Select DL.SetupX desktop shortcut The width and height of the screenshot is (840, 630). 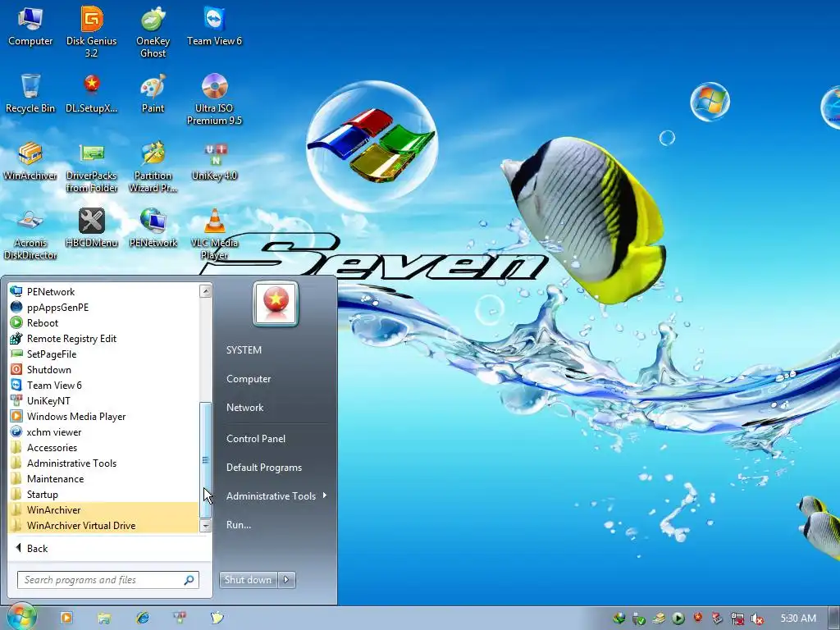point(92,94)
